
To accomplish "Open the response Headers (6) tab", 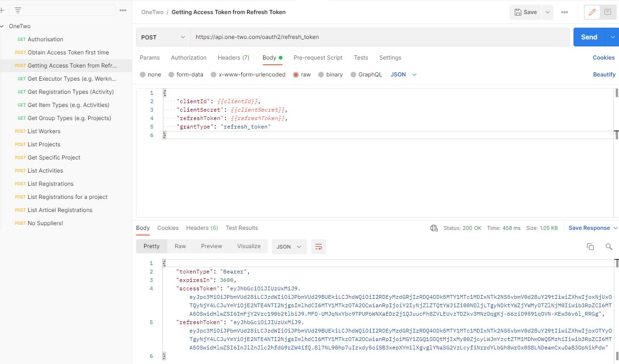I will click(202, 228).
